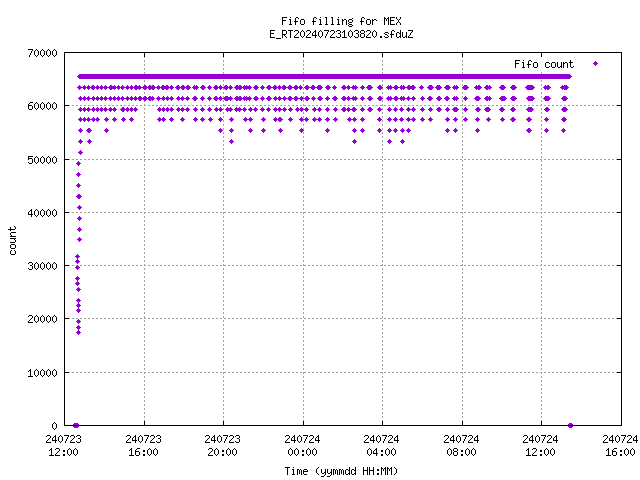Screen dimensions: 640x480
Task: Click the x-axis tick label 240723 20:00
Action: (223, 446)
